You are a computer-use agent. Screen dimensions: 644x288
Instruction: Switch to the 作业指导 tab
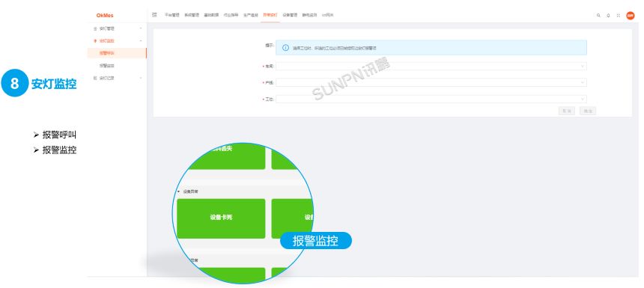point(231,15)
